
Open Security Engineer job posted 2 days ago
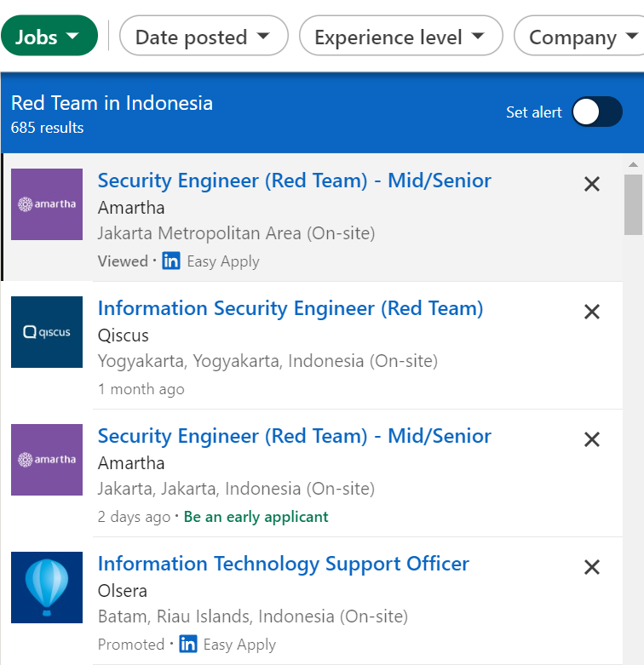click(x=295, y=436)
